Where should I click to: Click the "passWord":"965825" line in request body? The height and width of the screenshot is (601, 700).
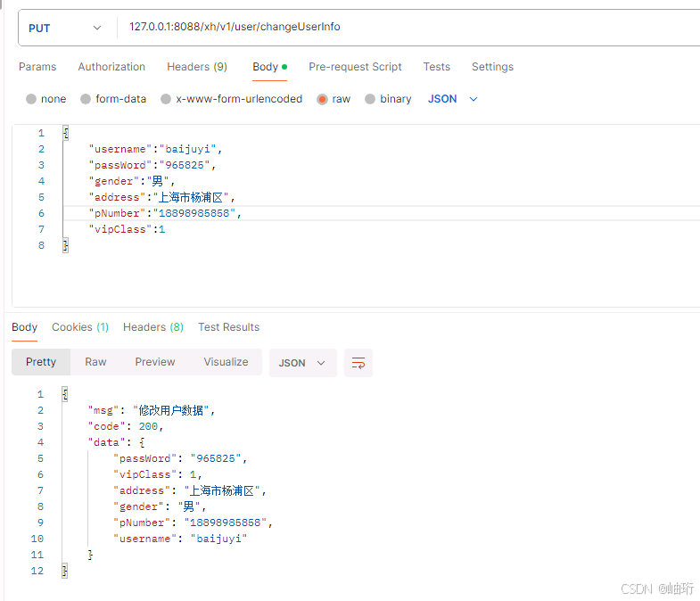click(152, 165)
